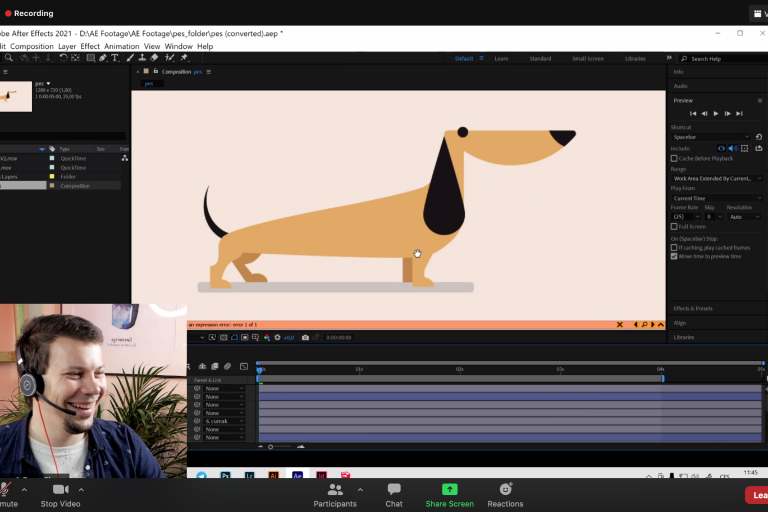Enable the Full Screen checkbox
768x512 pixels.
[x=674, y=226]
